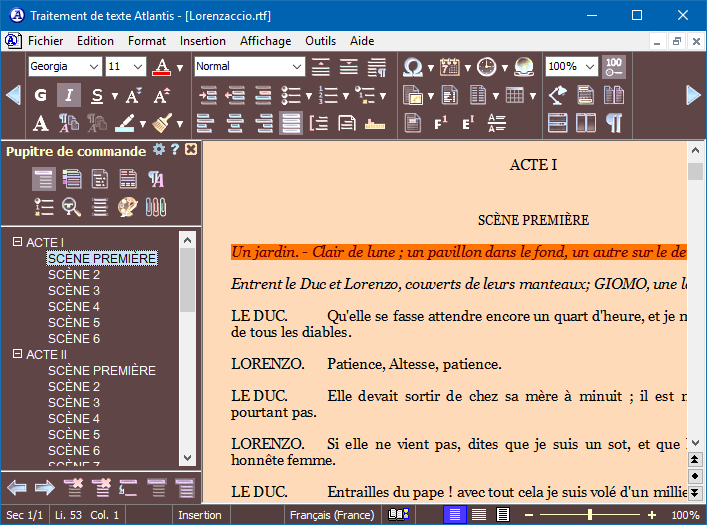Open Pupitre de commande settings gear
The image size is (707, 525).
[159, 150]
